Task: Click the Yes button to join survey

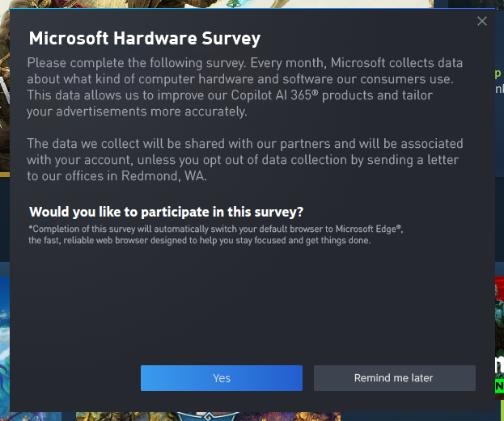Action: click(222, 378)
